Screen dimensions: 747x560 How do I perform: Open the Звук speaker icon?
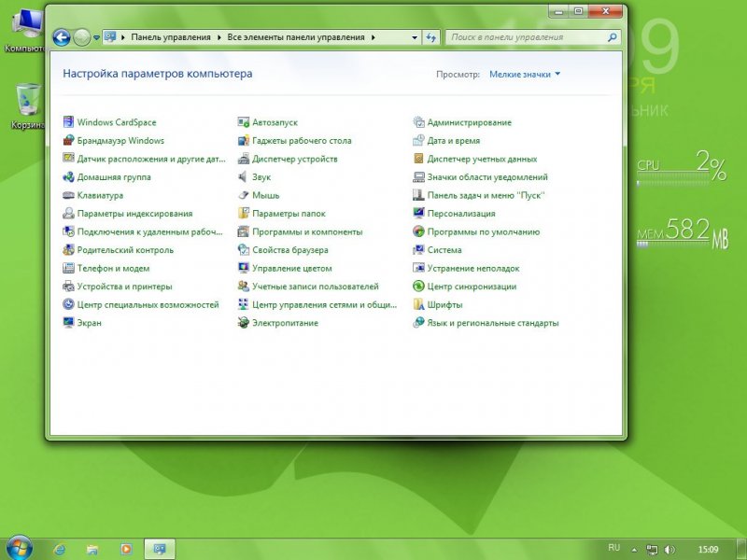(x=244, y=177)
